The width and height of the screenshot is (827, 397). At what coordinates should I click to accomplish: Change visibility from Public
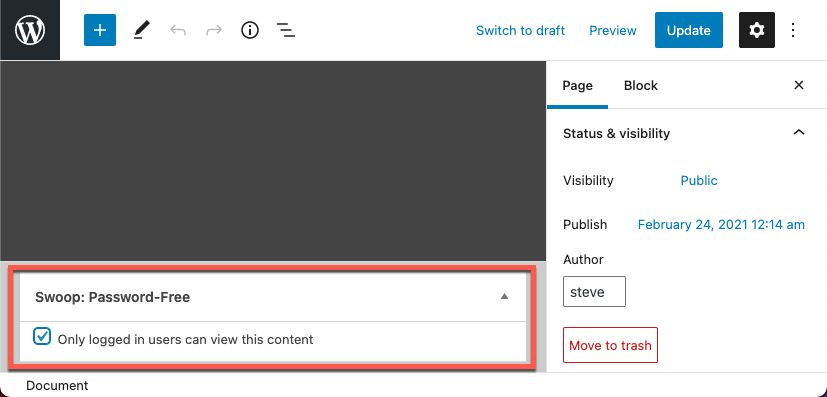pos(699,180)
